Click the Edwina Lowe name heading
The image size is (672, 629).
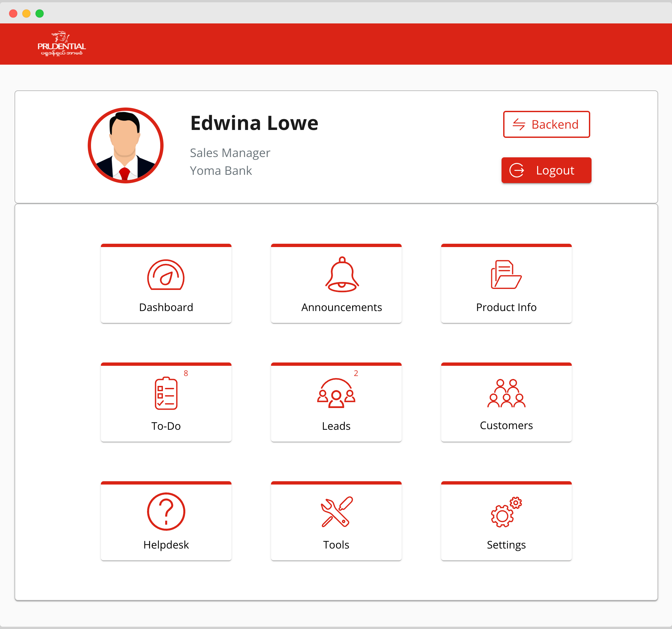click(x=254, y=123)
